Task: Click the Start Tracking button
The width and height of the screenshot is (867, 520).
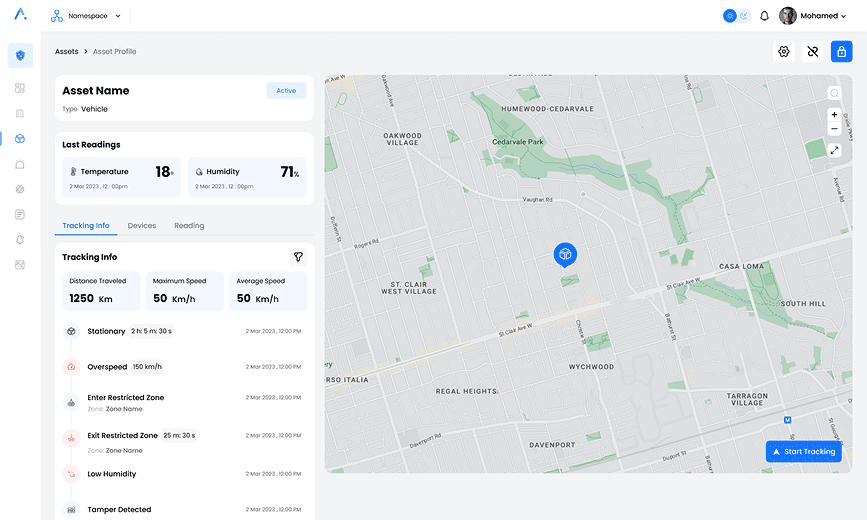Action: (803, 452)
